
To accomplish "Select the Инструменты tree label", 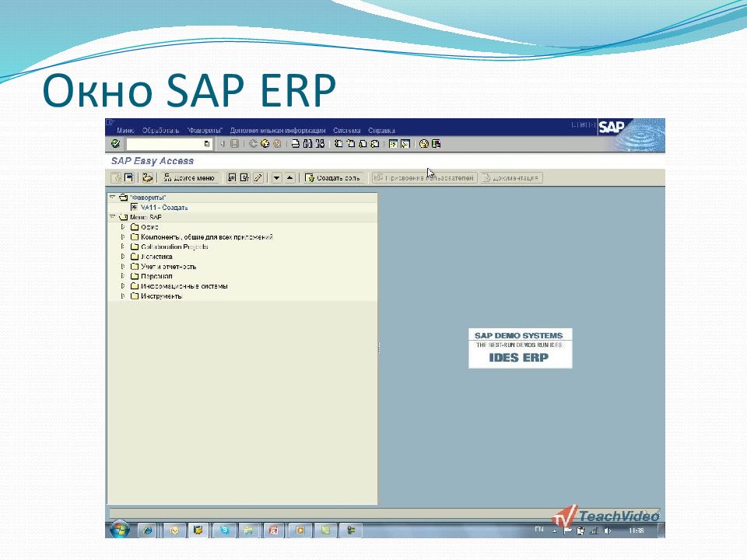I will 161,296.
